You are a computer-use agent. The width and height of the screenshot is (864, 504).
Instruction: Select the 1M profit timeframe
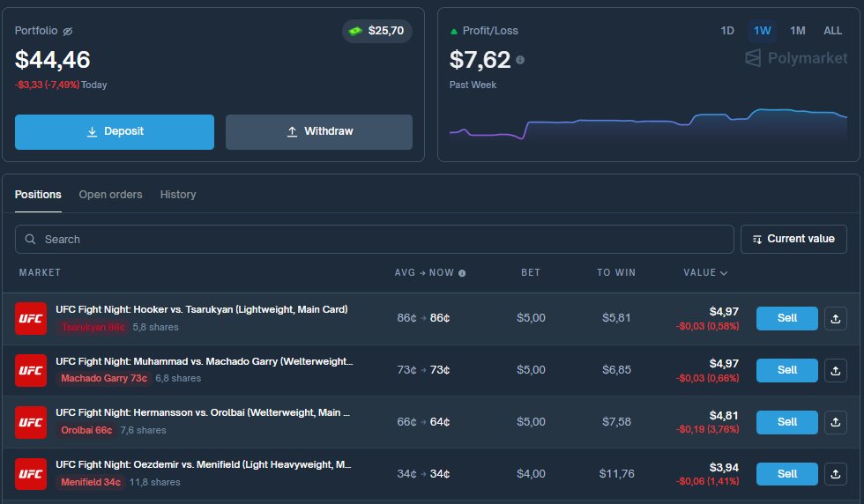pos(797,31)
